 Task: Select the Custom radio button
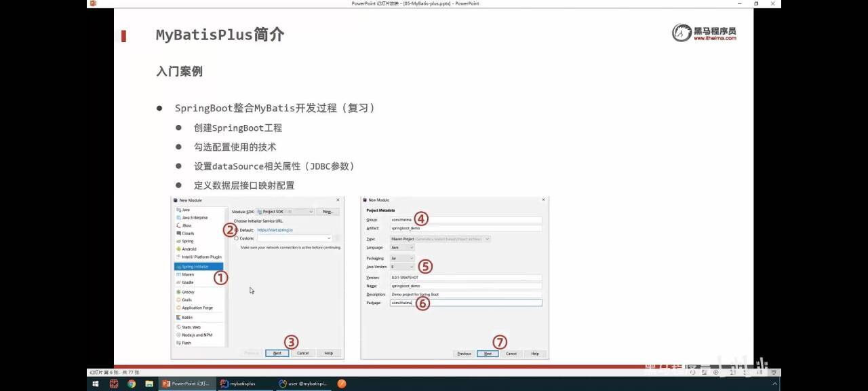(236, 238)
